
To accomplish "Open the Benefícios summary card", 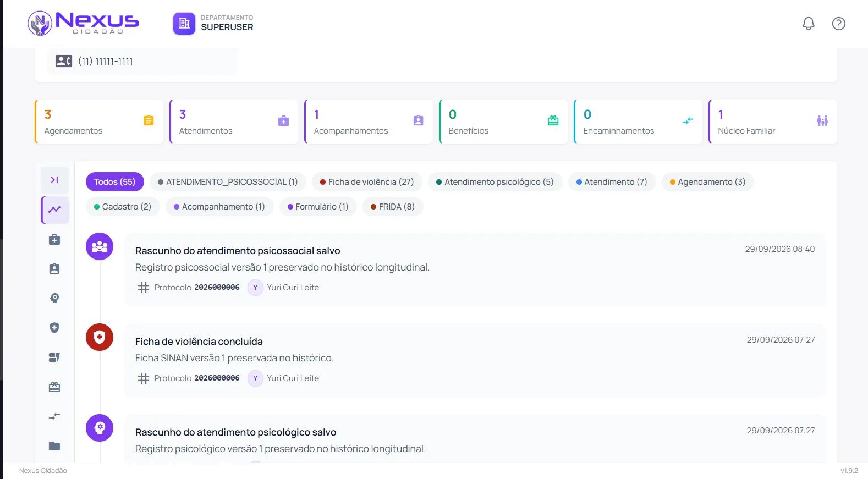I will tap(503, 122).
